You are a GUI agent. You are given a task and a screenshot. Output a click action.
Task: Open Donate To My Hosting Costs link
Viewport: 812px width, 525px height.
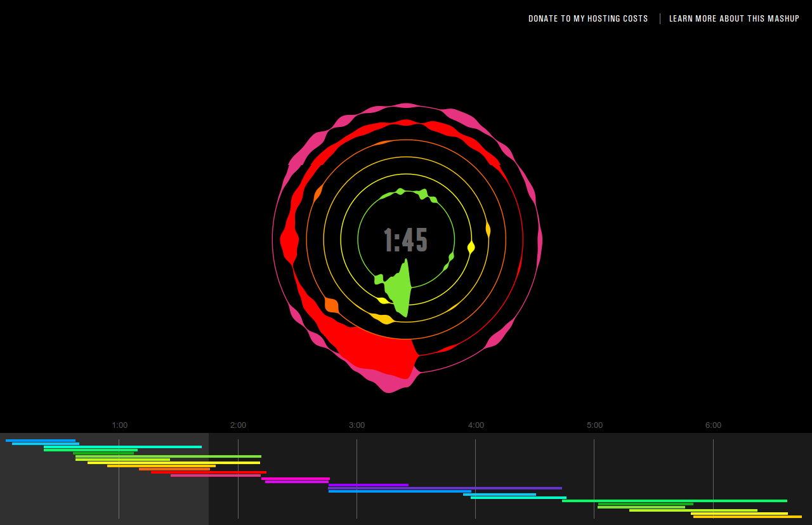[x=588, y=19]
